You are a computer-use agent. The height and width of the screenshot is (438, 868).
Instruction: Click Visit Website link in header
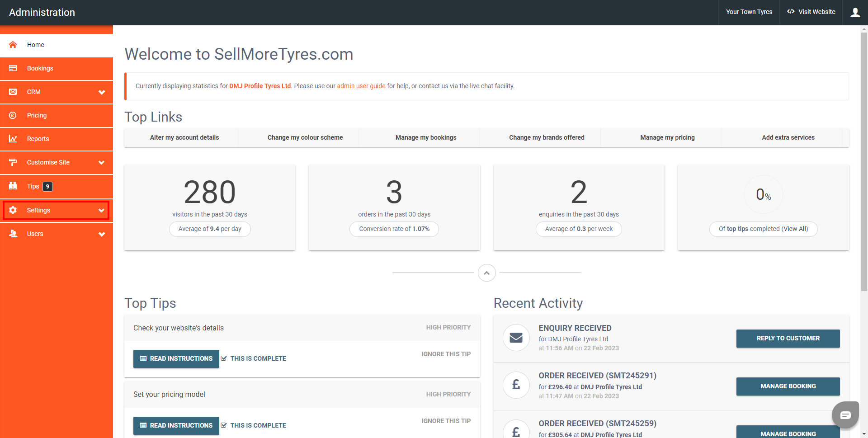click(x=811, y=12)
